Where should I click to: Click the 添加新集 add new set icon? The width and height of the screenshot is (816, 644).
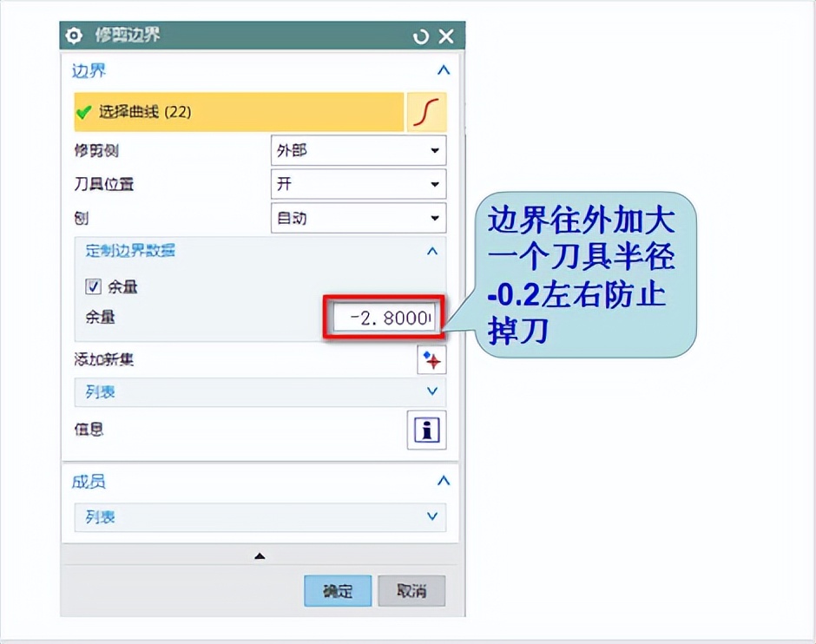(x=431, y=359)
